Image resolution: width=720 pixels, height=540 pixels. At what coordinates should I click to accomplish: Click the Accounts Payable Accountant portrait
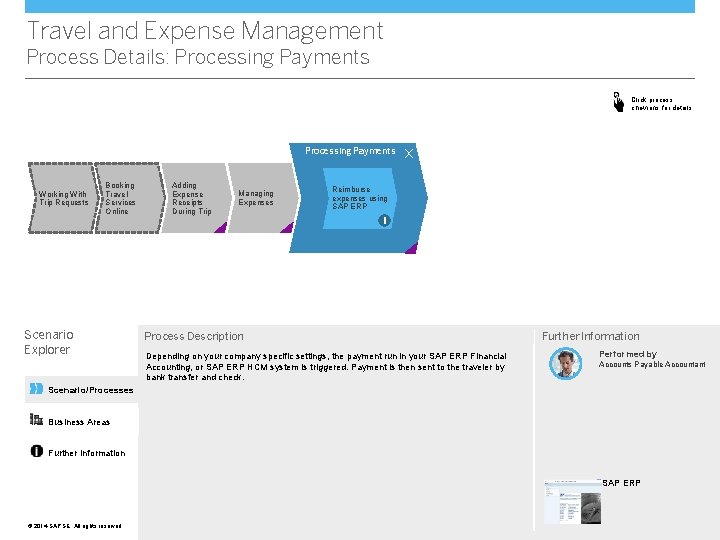point(566,363)
